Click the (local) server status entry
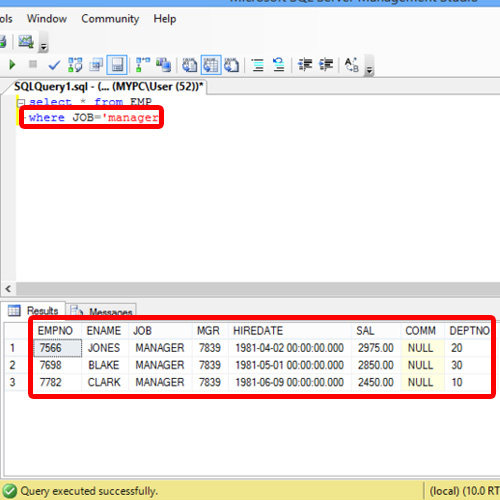 coord(464,491)
